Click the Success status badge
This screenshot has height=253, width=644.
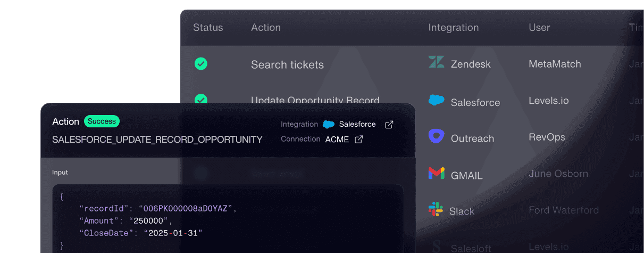click(102, 121)
